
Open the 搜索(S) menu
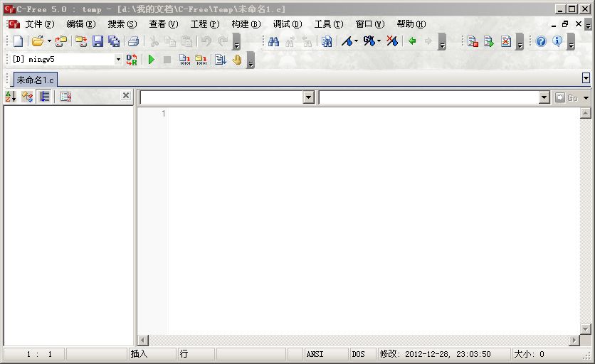122,24
